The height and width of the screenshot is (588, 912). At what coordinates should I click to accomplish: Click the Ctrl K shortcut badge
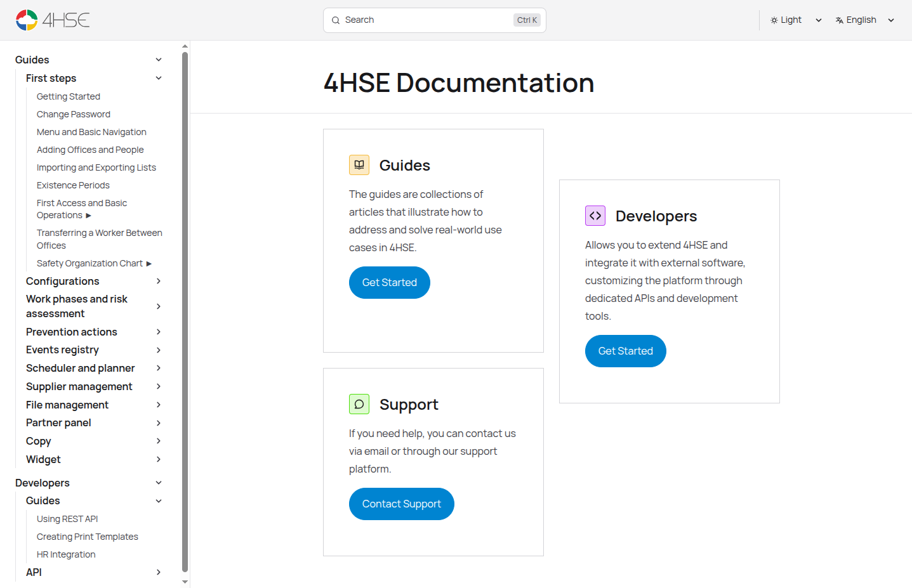[x=527, y=20]
